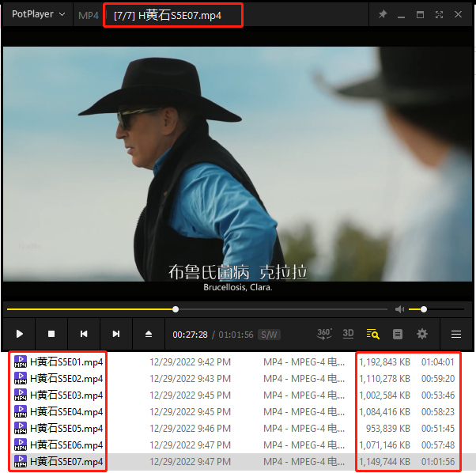
Task: Adjust the volume slider
Action: pyautogui.click(x=436, y=309)
